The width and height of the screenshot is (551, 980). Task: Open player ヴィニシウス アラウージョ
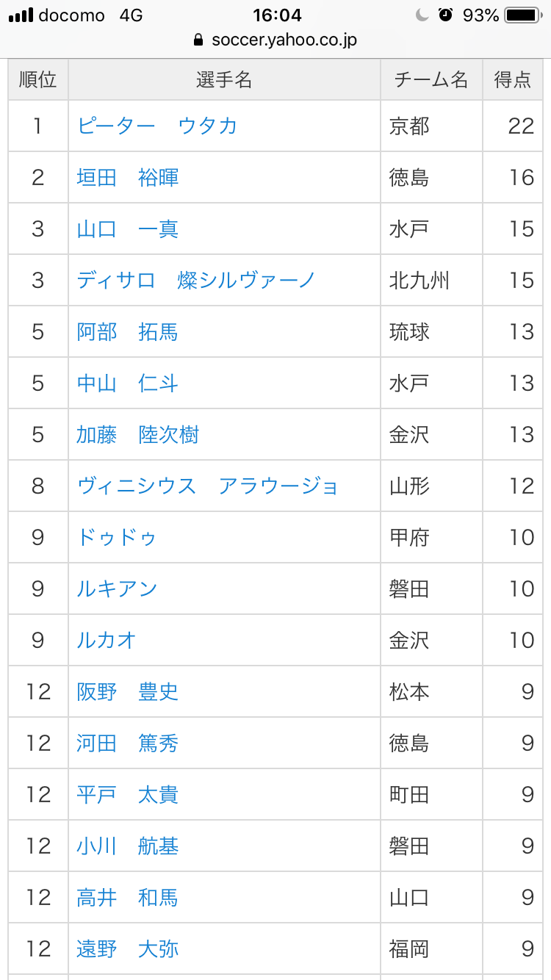[x=208, y=486]
